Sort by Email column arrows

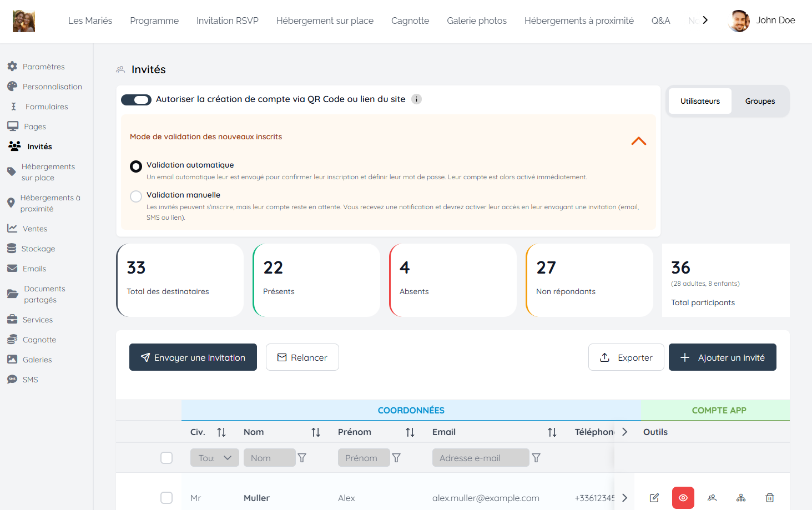click(x=552, y=432)
